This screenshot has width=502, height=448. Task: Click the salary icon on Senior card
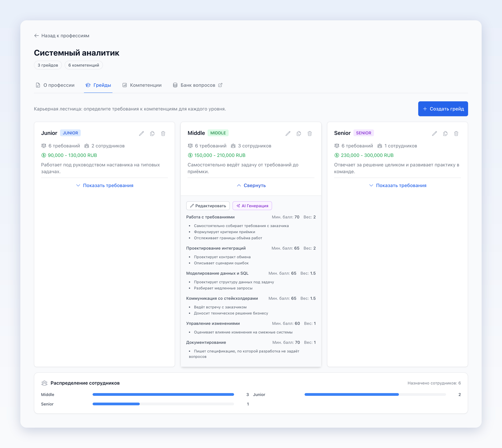[x=337, y=155]
